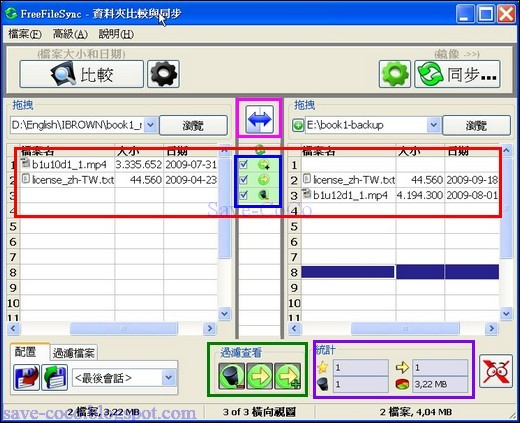Toggle filter view update-right arrow button
Image resolution: width=520 pixels, height=423 pixels.
[259, 376]
